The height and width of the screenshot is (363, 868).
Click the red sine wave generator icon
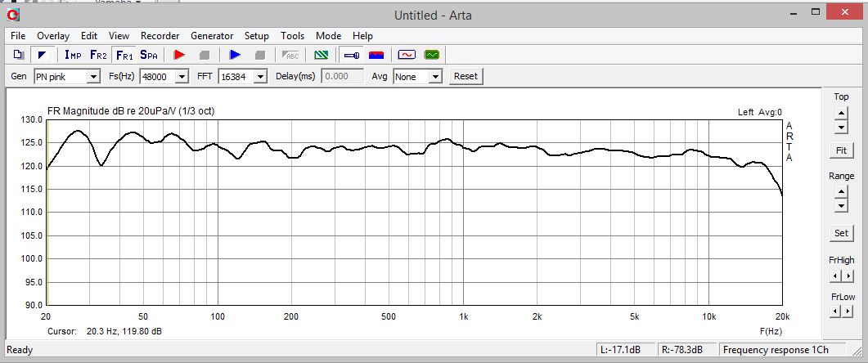coord(407,55)
